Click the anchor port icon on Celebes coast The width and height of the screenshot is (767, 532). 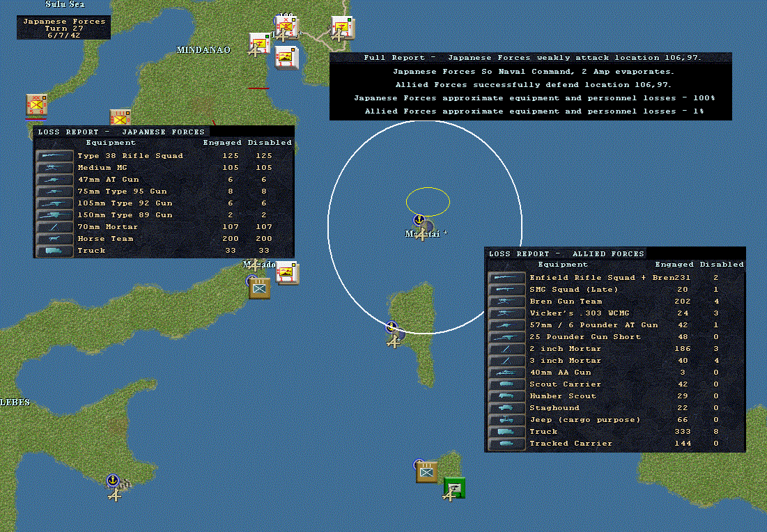[x=113, y=480]
